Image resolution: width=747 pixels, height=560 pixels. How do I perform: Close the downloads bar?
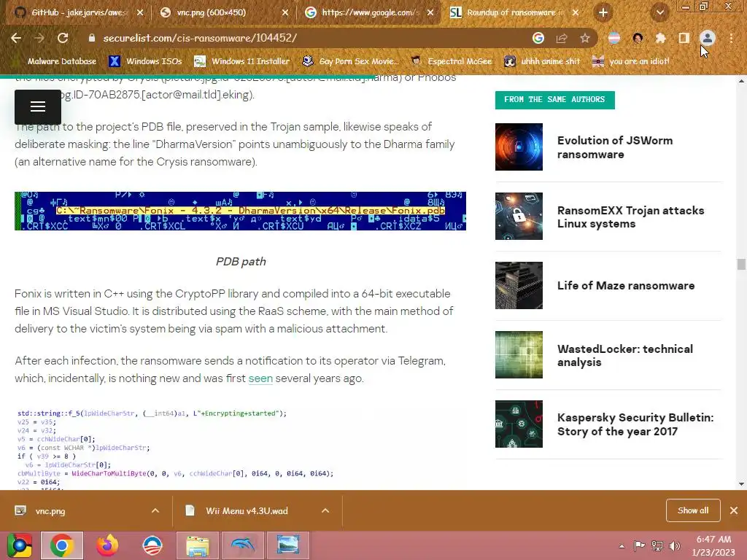pyautogui.click(x=734, y=510)
